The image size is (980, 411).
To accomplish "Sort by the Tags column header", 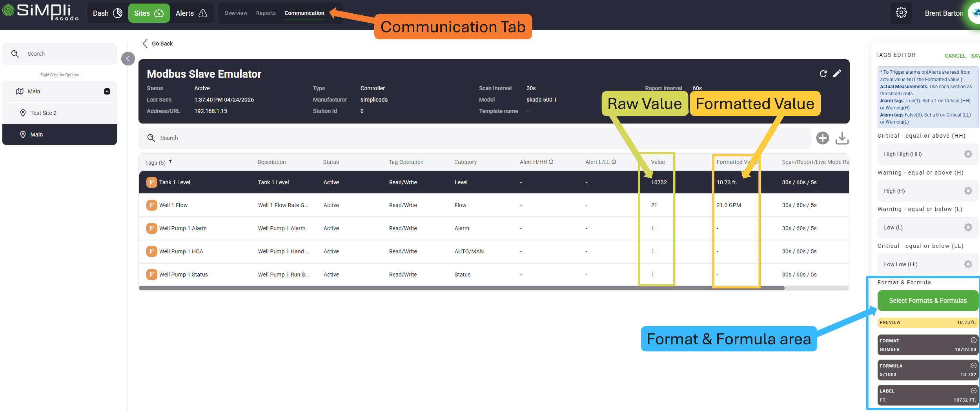I will click(155, 162).
